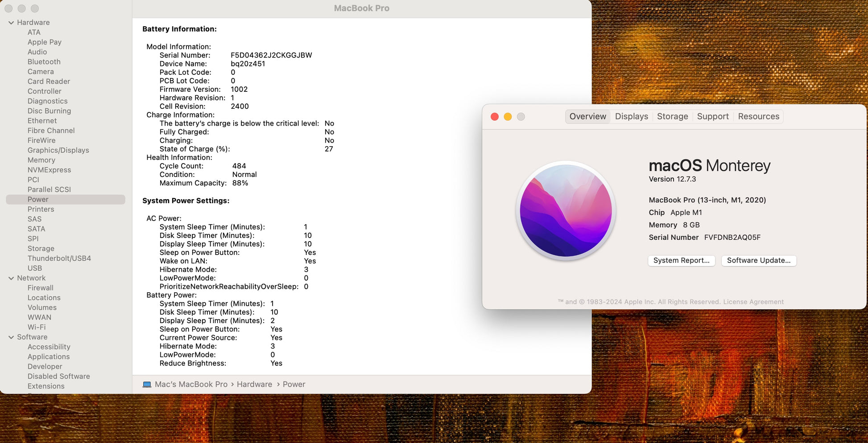The height and width of the screenshot is (443, 868).
Task: Open the Thunderbolt/USB4 sidebar item
Action: (59, 258)
